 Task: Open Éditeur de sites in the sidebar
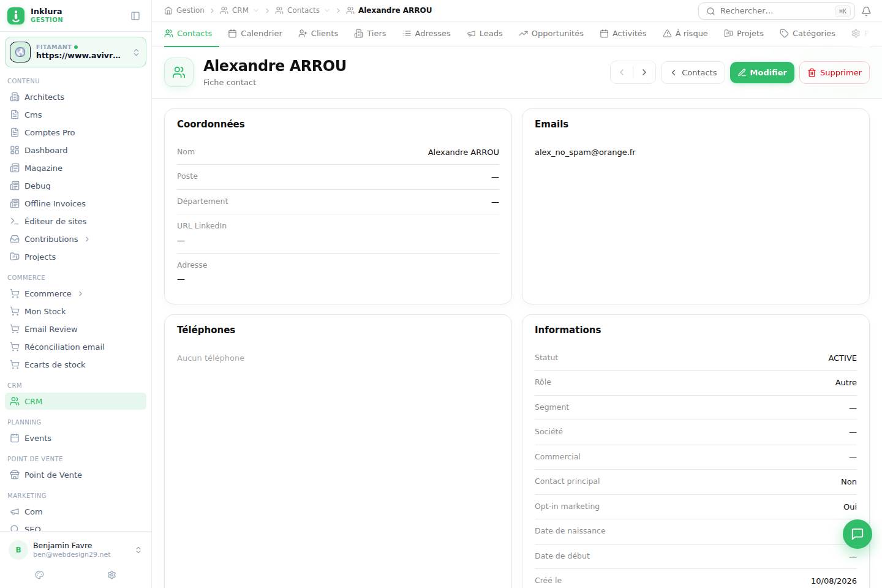[76, 221]
